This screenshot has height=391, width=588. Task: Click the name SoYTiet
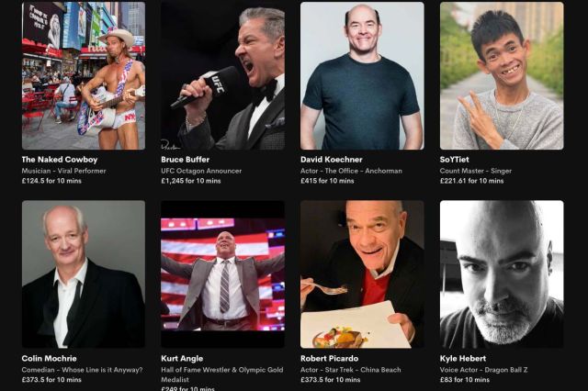click(x=455, y=160)
